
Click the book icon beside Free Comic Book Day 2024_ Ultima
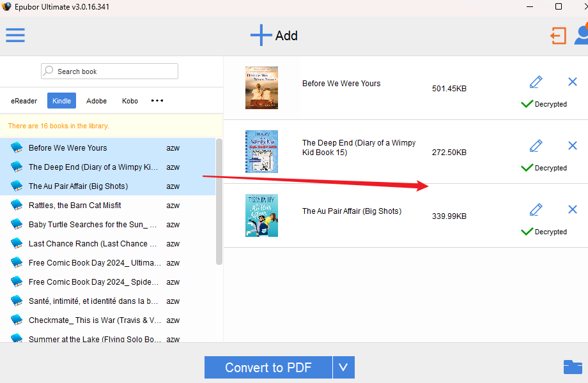point(17,262)
